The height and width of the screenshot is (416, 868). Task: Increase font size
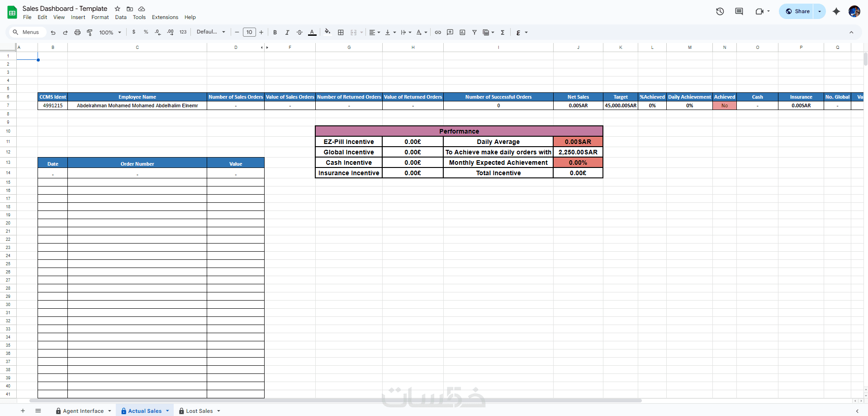(x=261, y=32)
